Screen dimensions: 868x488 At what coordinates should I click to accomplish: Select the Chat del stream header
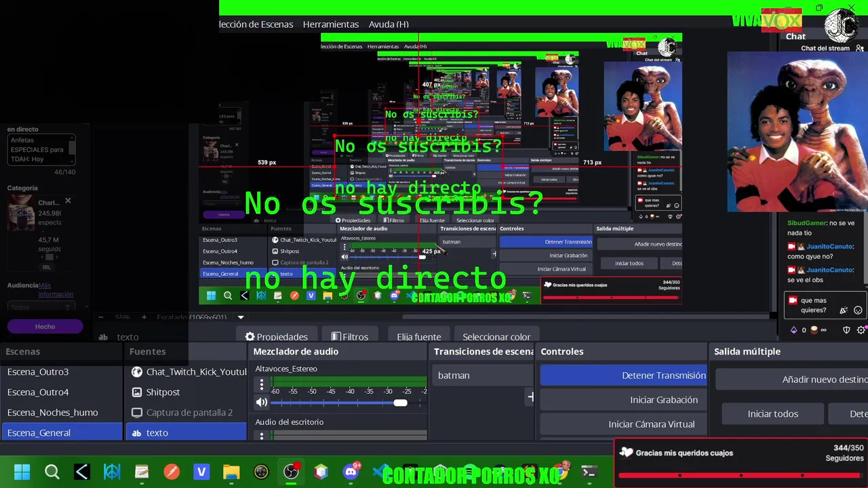(825, 48)
